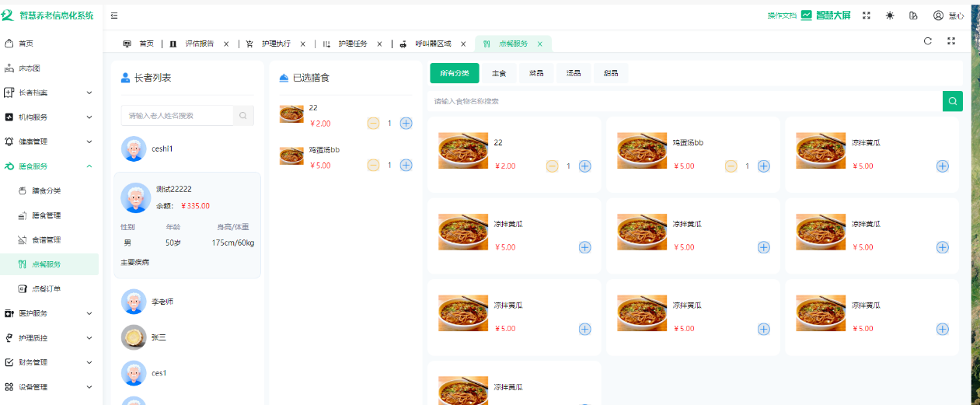Toggle the light/dark theme sun icon
Image resolution: width=980 pixels, height=405 pixels.
[890, 16]
